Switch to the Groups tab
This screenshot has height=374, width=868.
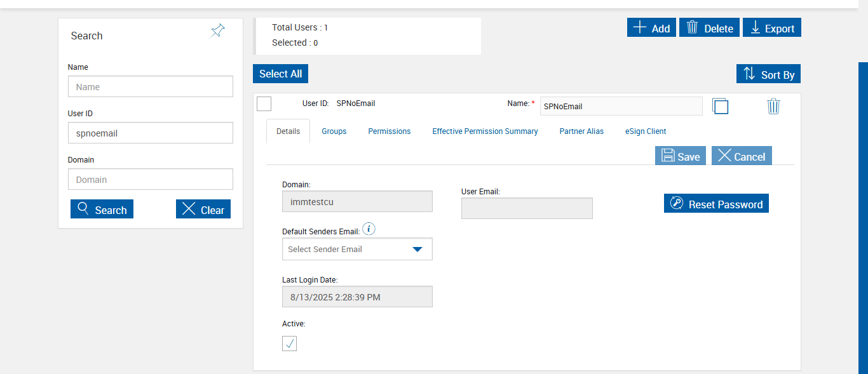pos(334,131)
